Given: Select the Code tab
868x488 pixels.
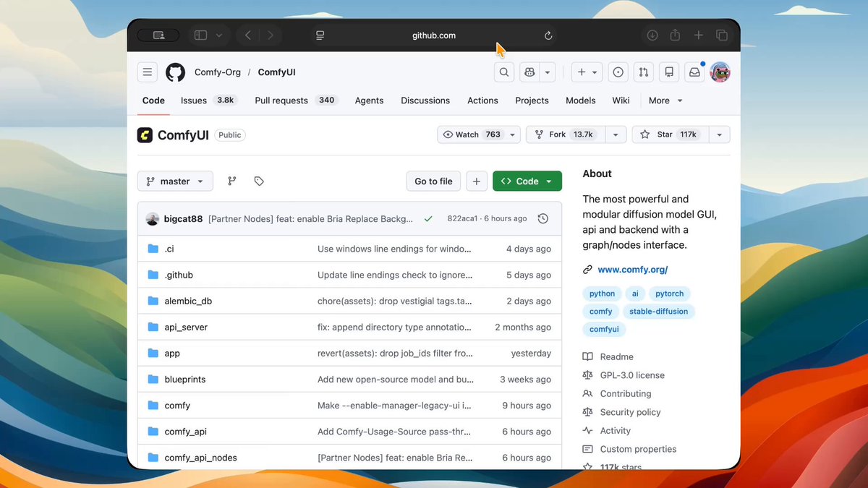Looking at the screenshot, I should (x=153, y=100).
